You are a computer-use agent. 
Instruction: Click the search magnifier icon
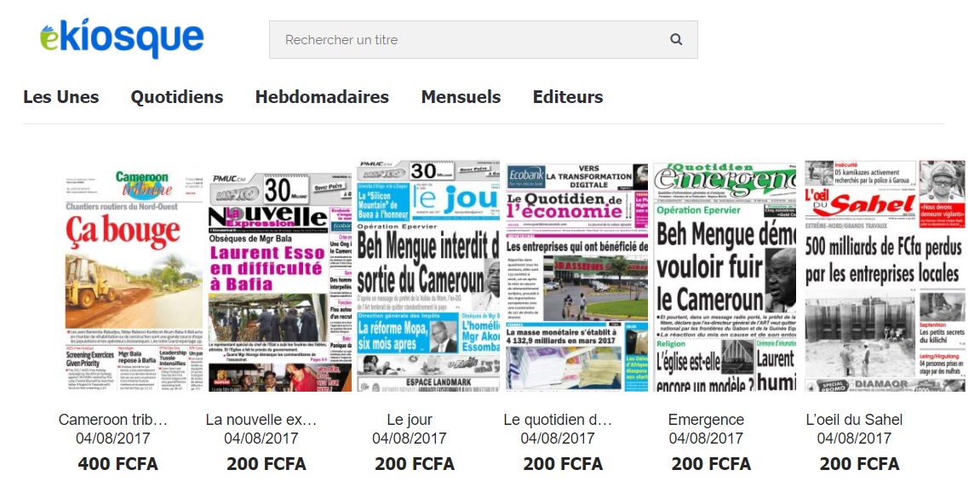[676, 39]
